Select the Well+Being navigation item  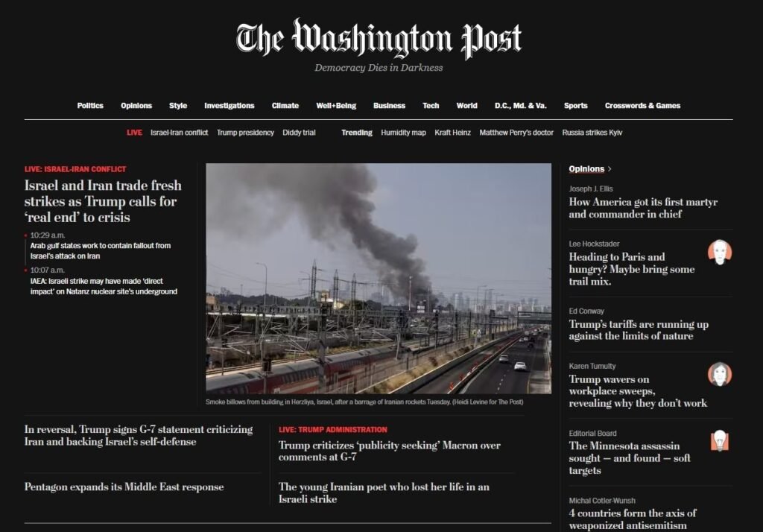(x=336, y=106)
